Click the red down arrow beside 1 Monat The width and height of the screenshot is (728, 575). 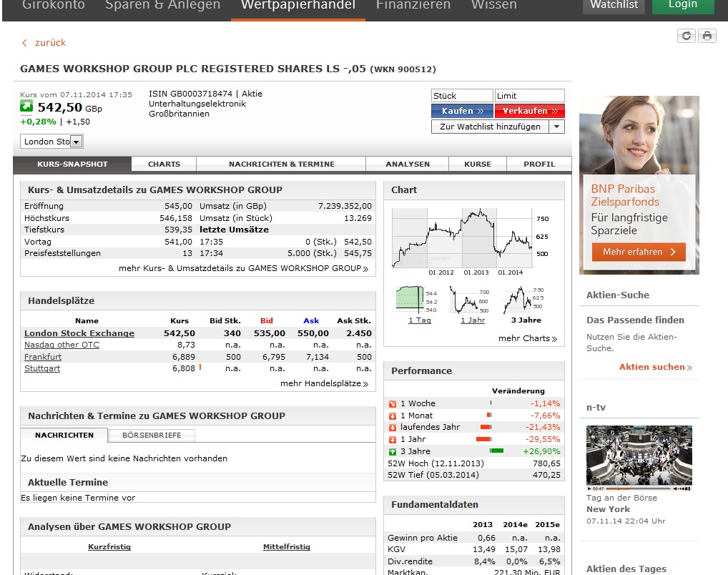pyautogui.click(x=393, y=416)
